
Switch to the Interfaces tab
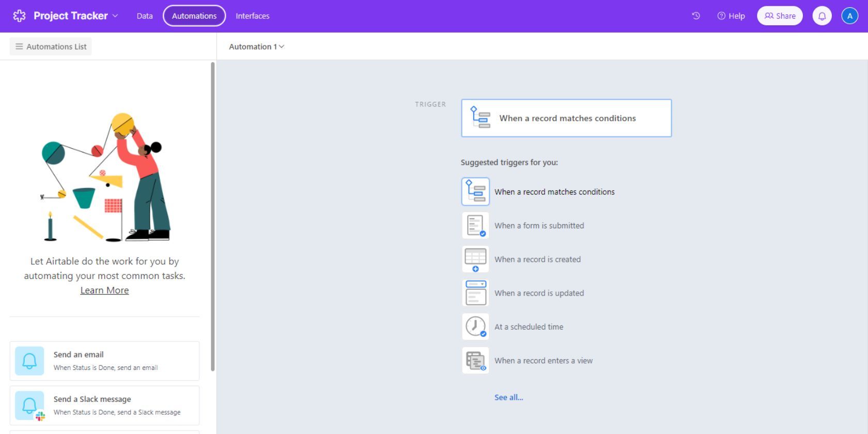click(253, 16)
